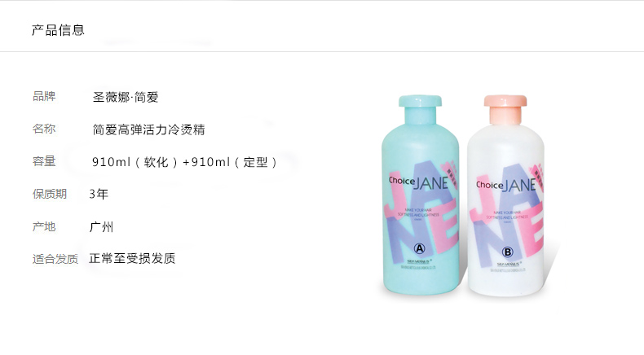Screen dimensions: 644x355
Task: Click the 名称 label
Action: point(44,129)
